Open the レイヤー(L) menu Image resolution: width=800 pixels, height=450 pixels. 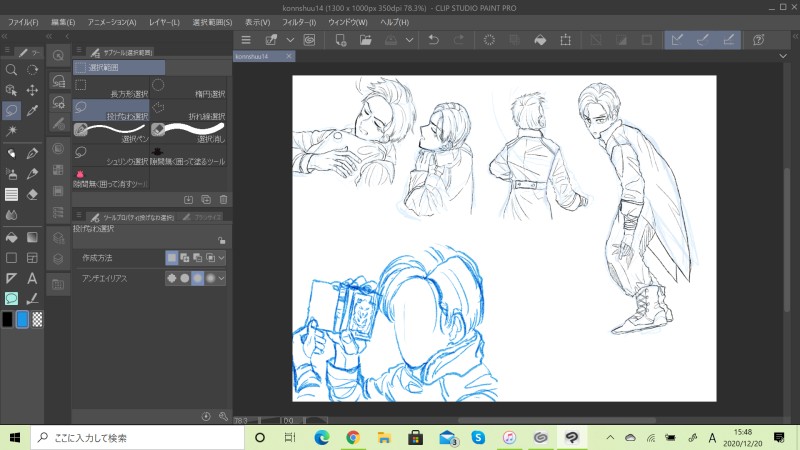(x=164, y=22)
